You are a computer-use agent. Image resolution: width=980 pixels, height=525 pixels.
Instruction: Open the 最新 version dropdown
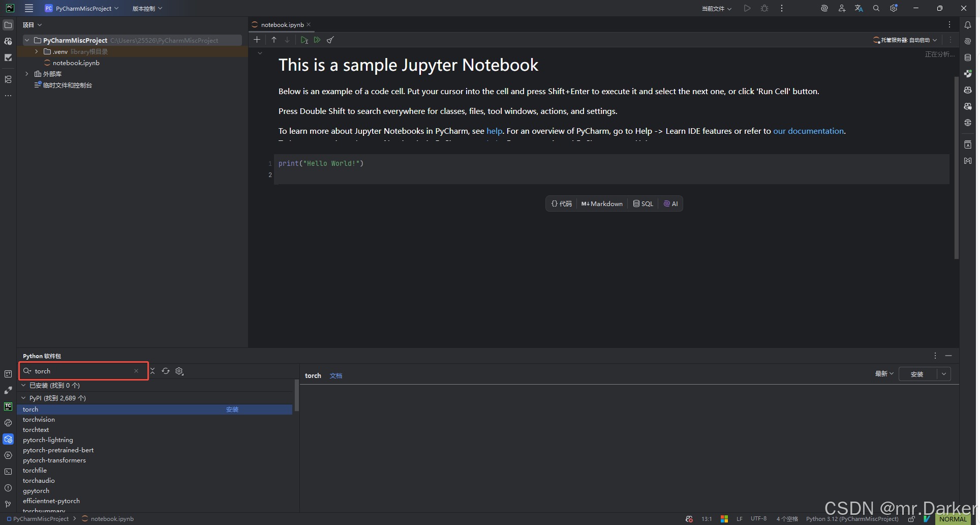coord(884,373)
